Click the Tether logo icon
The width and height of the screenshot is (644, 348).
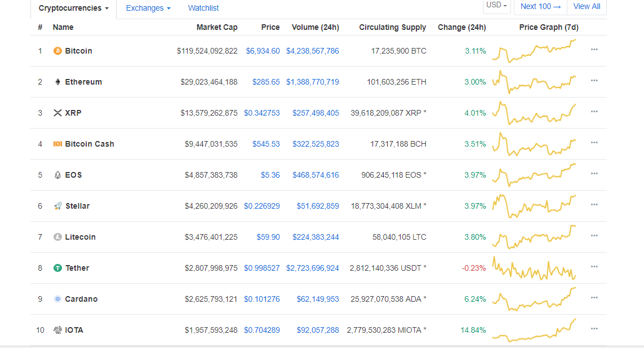click(x=57, y=268)
